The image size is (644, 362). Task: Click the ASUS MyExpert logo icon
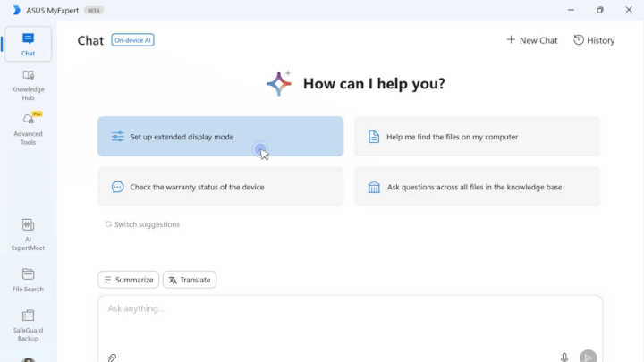[x=16, y=10]
